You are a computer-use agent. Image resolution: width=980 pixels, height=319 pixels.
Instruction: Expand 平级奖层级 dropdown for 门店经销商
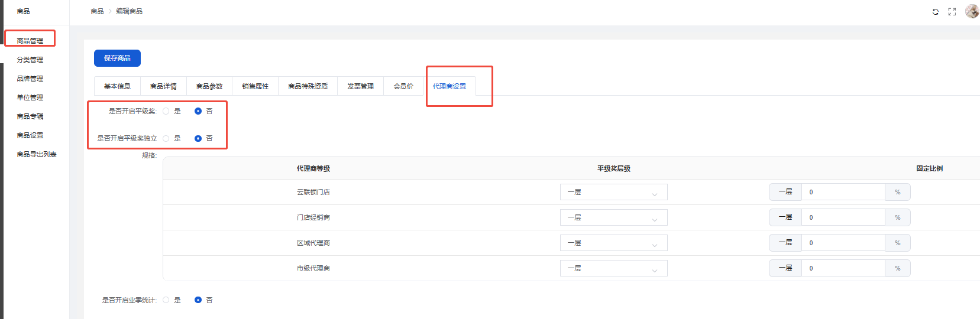click(x=613, y=217)
